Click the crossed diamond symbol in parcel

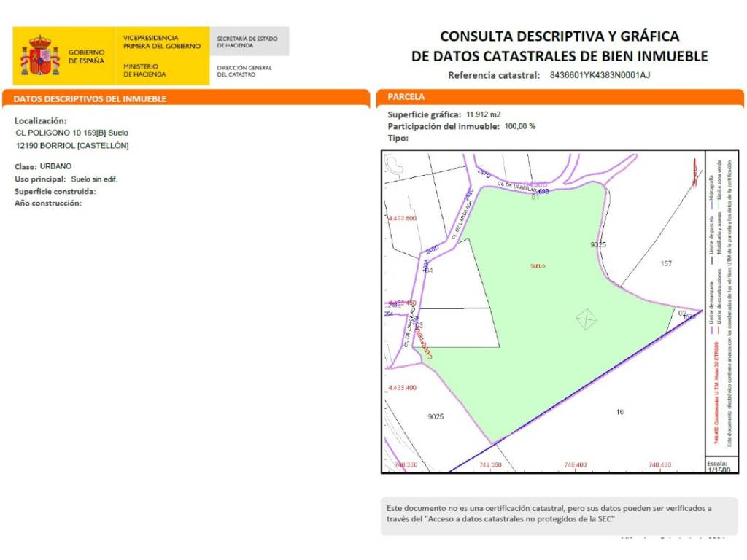[x=587, y=319]
